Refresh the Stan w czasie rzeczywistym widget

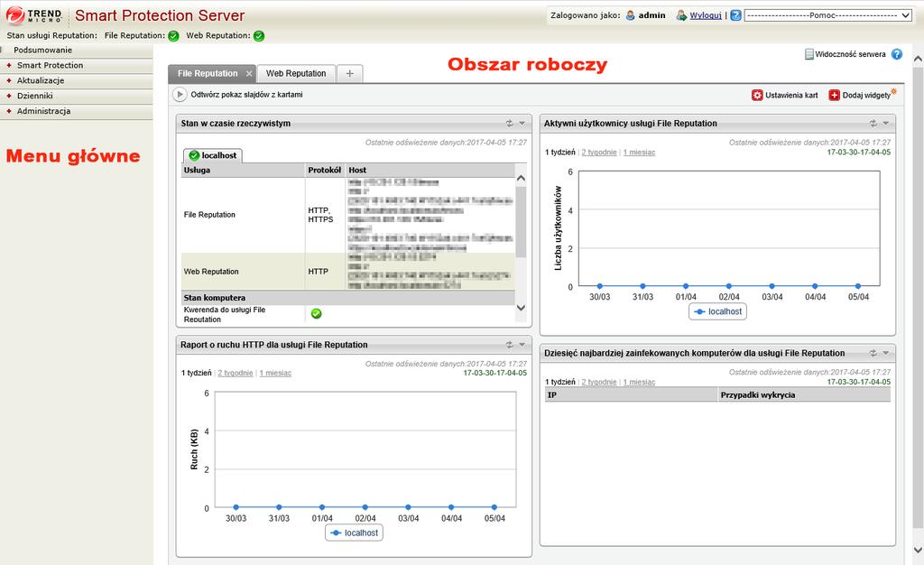pos(509,123)
